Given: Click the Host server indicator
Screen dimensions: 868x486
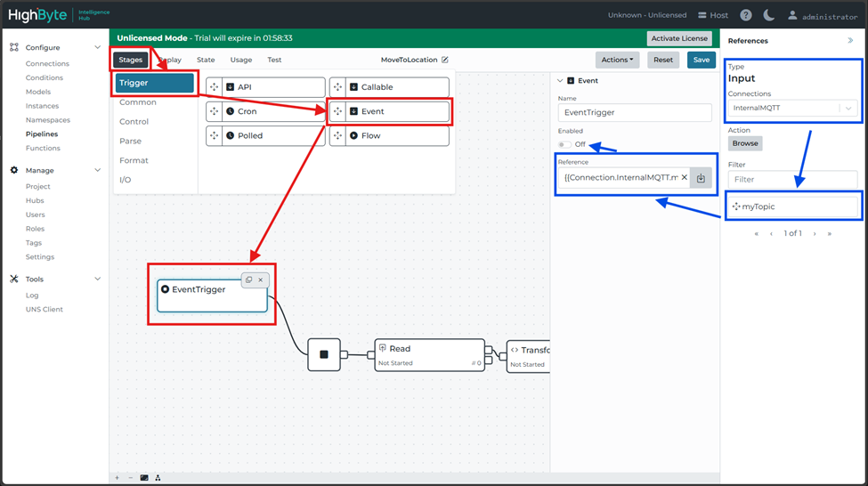Looking at the screenshot, I should tap(713, 15).
